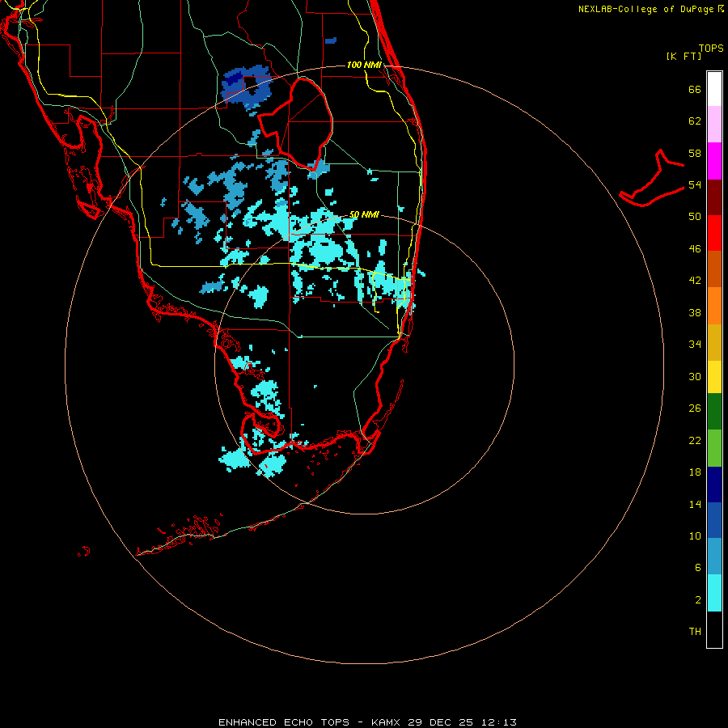Pick the bright orange legend swatch

tap(714, 306)
